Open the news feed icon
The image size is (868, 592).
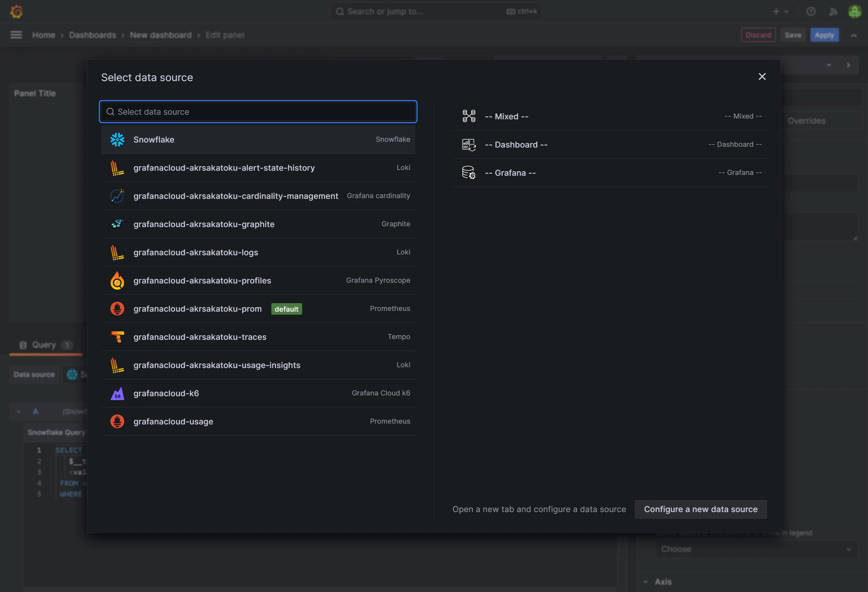tap(833, 12)
